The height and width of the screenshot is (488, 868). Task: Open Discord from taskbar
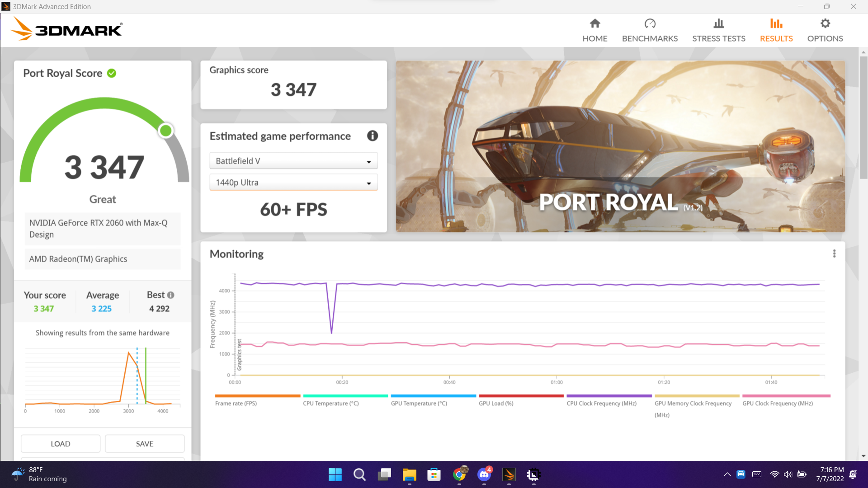(x=484, y=474)
